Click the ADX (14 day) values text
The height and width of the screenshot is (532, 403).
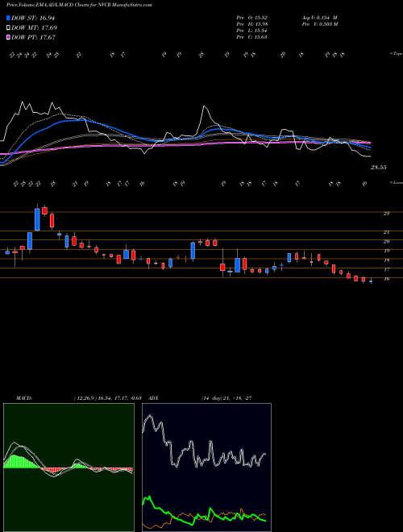226,398
